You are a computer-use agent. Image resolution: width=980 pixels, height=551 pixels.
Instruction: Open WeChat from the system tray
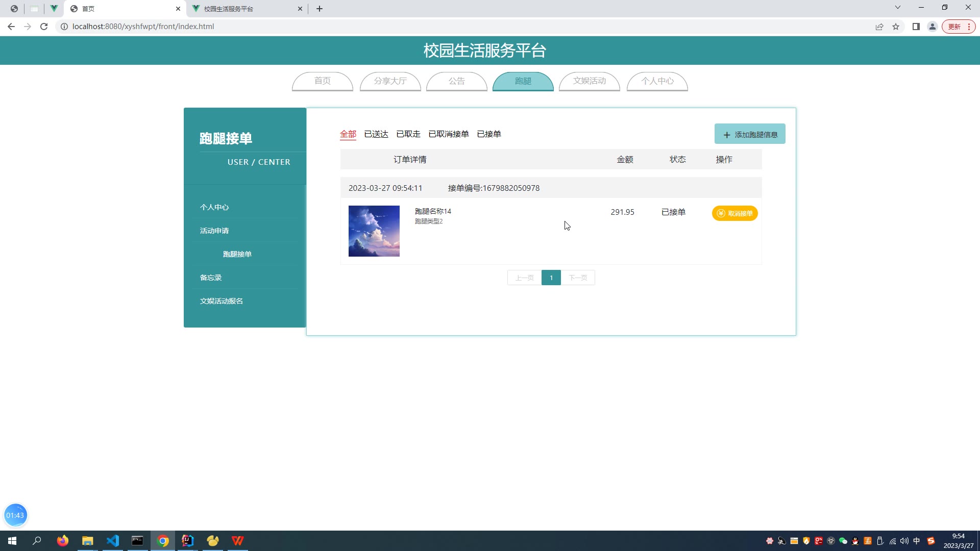pos(843,541)
